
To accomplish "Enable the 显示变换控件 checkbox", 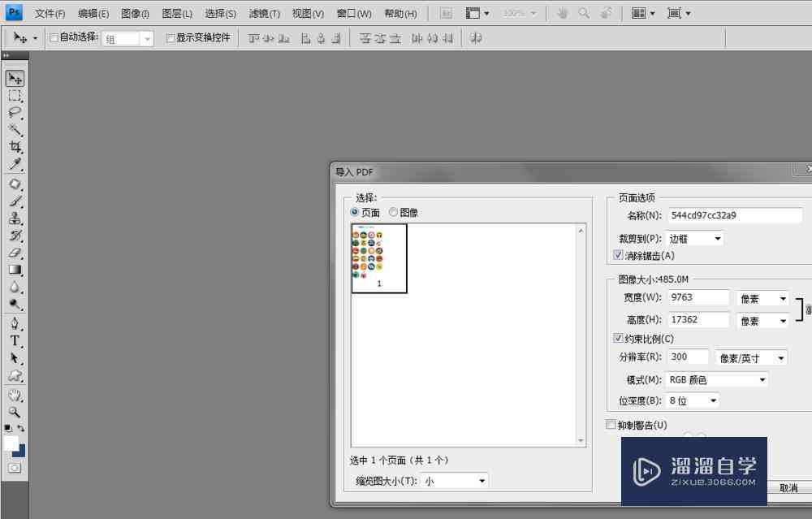I will [170, 38].
